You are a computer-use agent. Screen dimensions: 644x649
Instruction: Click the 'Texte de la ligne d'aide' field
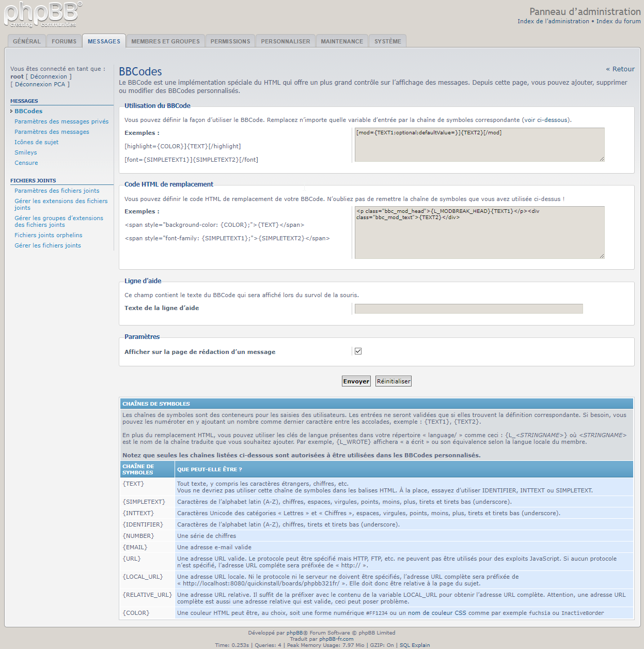point(468,308)
